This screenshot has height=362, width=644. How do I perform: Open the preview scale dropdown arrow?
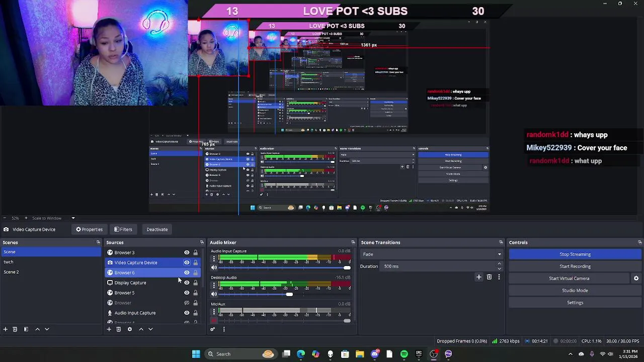[x=73, y=218]
